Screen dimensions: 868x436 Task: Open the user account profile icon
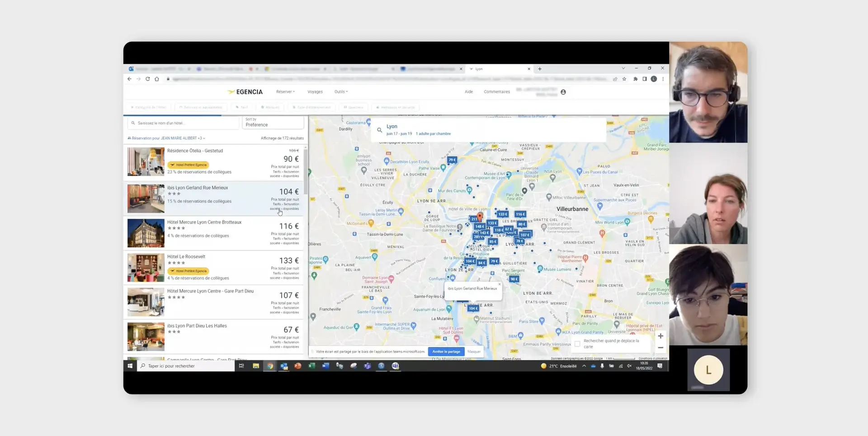(x=563, y=92)
